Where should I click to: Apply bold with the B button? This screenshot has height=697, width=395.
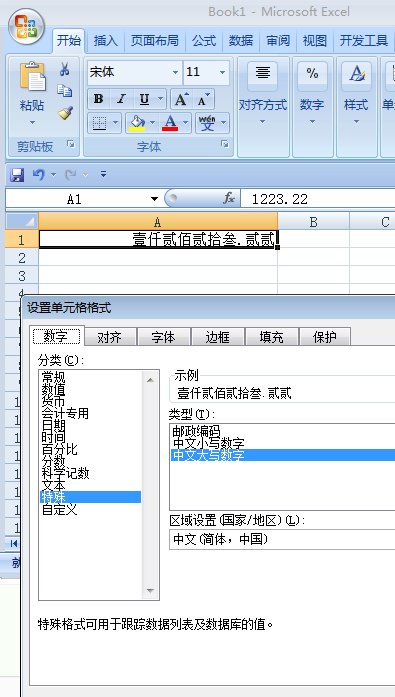pos(98,99)
